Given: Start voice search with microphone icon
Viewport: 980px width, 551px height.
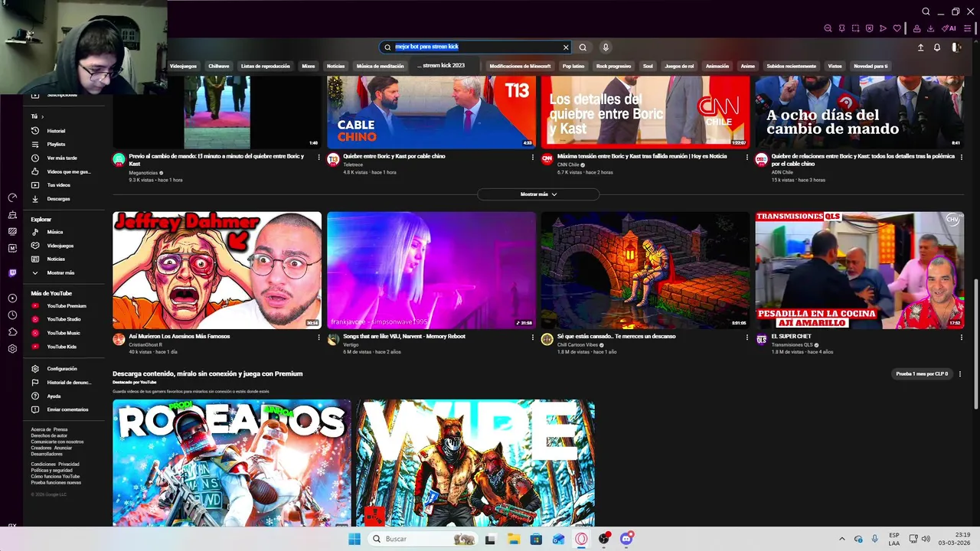Looking at the screenshot, I should coord(606,47).
